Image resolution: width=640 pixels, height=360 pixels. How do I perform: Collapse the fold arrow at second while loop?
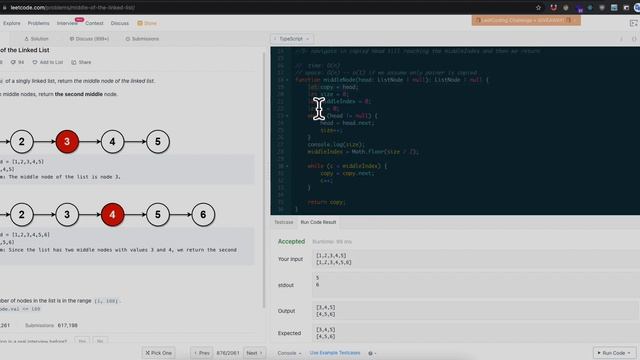tap(287, 166)
